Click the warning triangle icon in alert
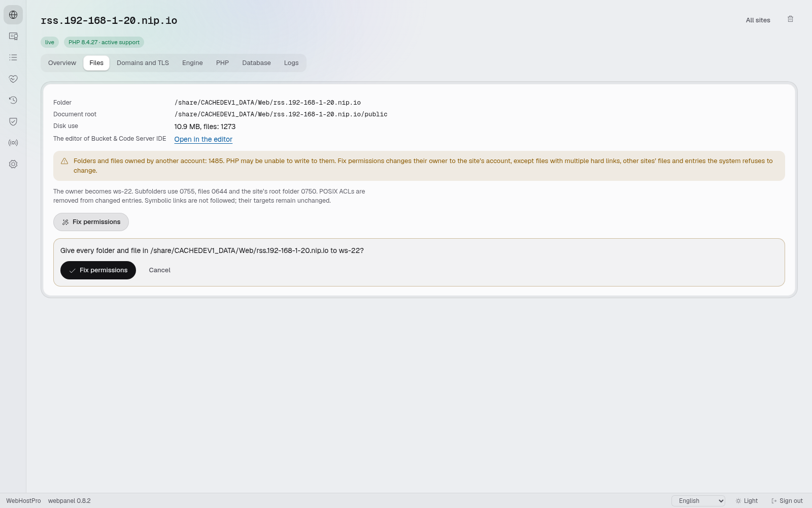 point(64,161)
